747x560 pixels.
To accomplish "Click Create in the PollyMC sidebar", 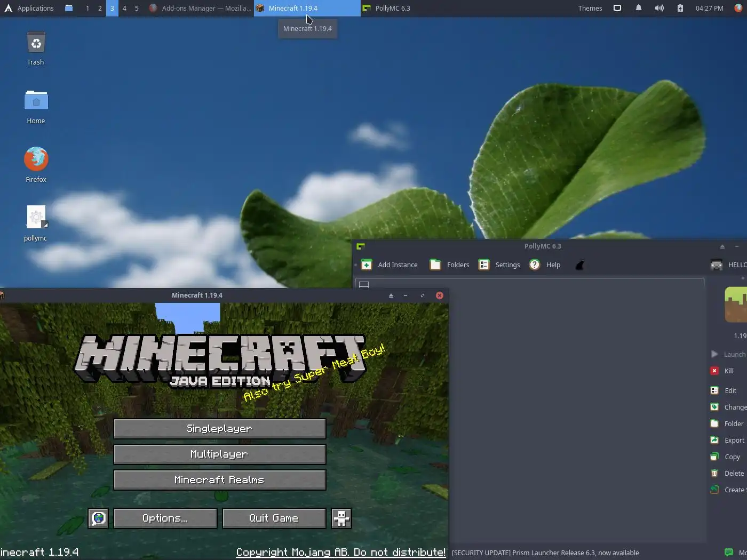I will pyautogui.click(x=729, y=490).
